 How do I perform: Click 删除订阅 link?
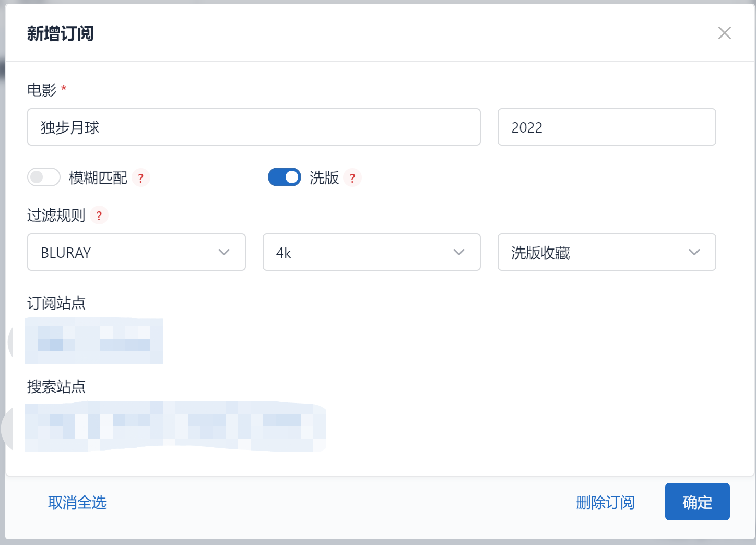(x=606, y=502)
